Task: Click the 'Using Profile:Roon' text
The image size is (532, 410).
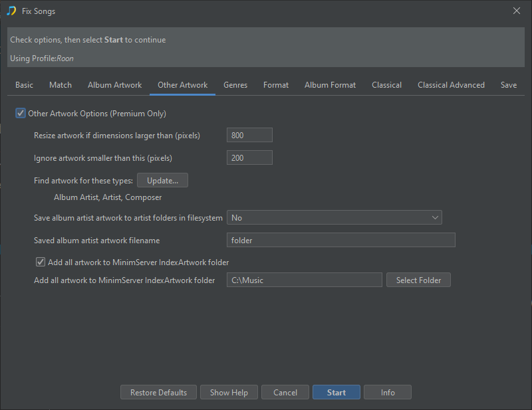Action: click(x=42, y=58)
